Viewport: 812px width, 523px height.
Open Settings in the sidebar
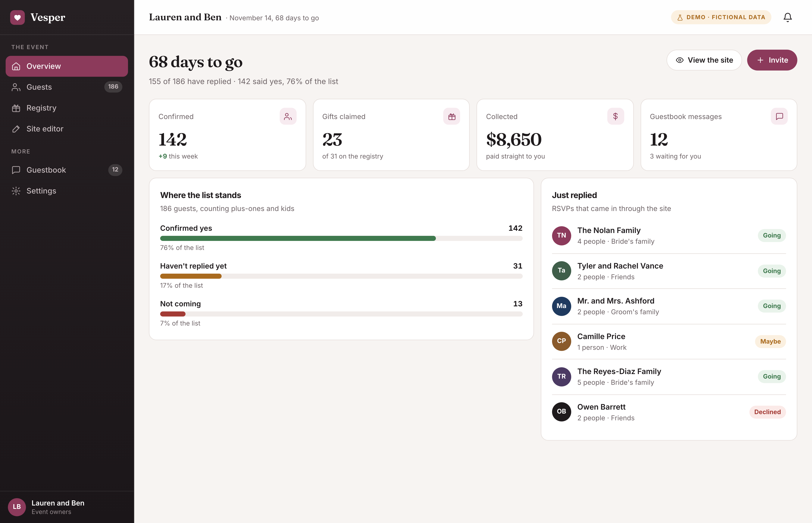point(67,191)
